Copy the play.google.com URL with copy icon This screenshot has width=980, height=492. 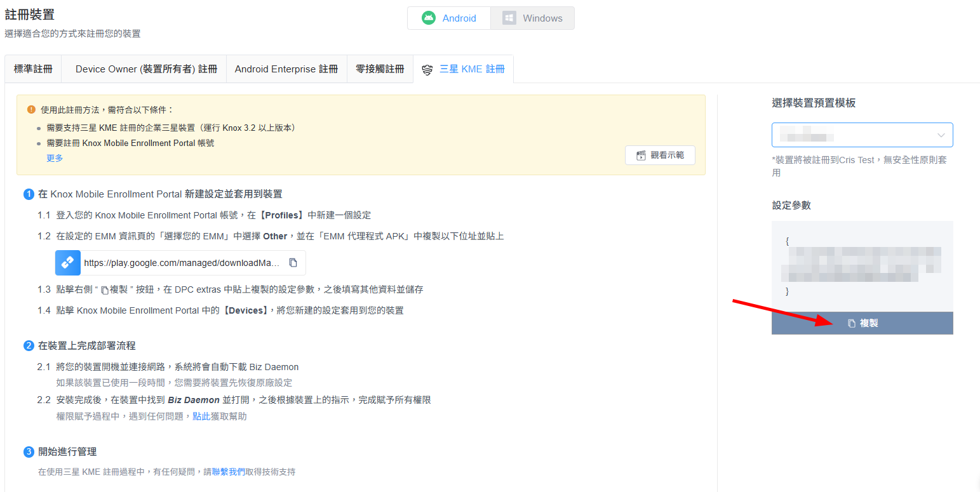pos(293,263)
